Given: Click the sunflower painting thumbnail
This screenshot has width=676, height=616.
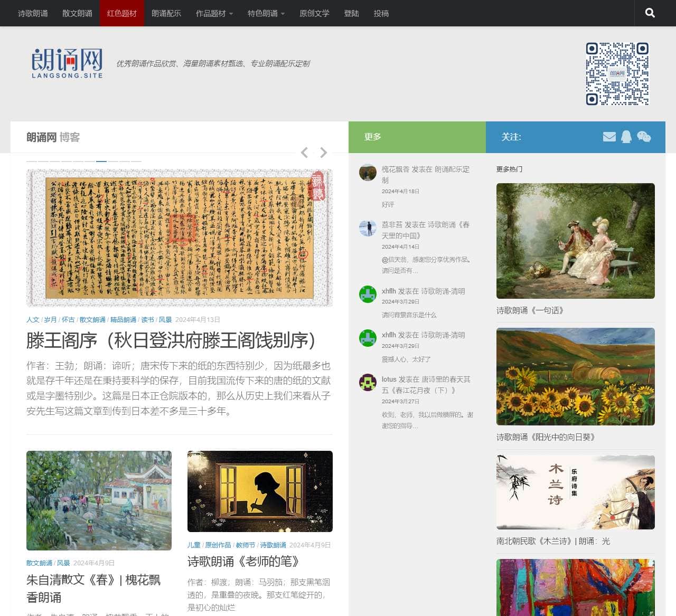Looking at the screenshot, I should 575,376.
